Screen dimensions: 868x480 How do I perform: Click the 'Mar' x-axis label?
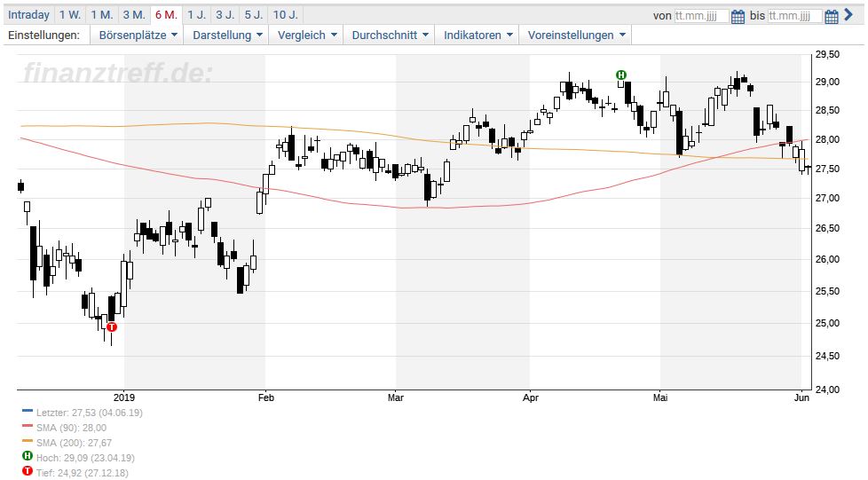(x=396, y=397)
